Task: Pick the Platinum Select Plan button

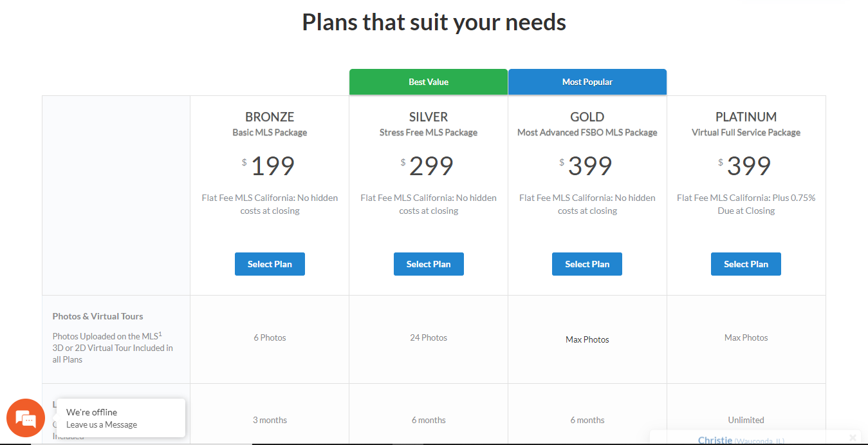Action: pyautogui.click(x=746, y=264)
